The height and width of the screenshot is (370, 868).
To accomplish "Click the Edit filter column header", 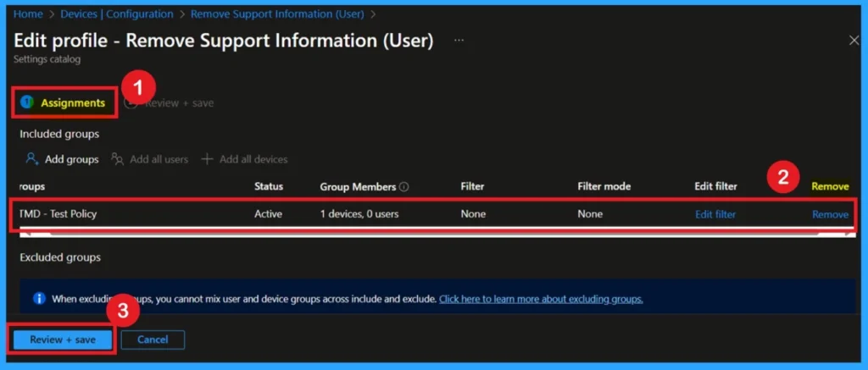I will click(x=715, y=186).
